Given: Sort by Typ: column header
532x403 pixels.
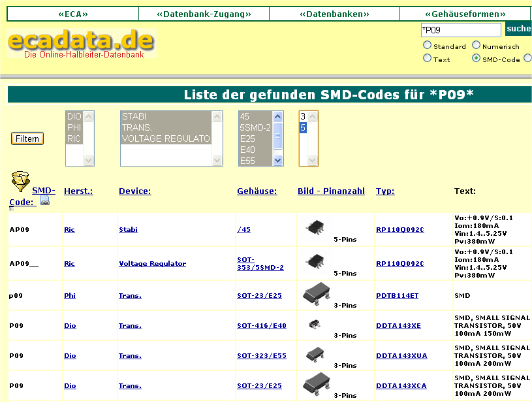Looking at the screenshot, I should [385, 191].
